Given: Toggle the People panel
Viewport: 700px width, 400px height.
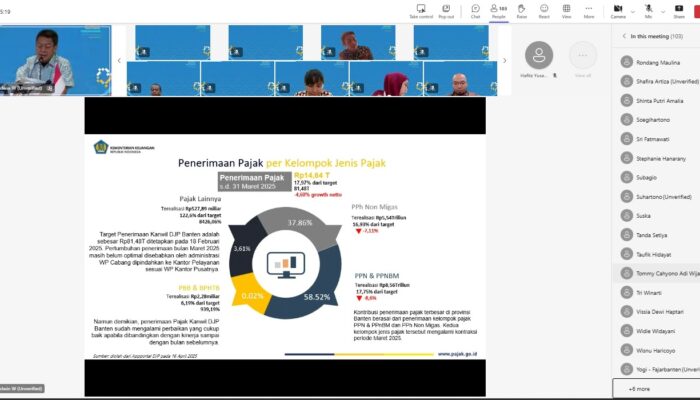Looking at the screenshot, I should (x=498, y=11).
